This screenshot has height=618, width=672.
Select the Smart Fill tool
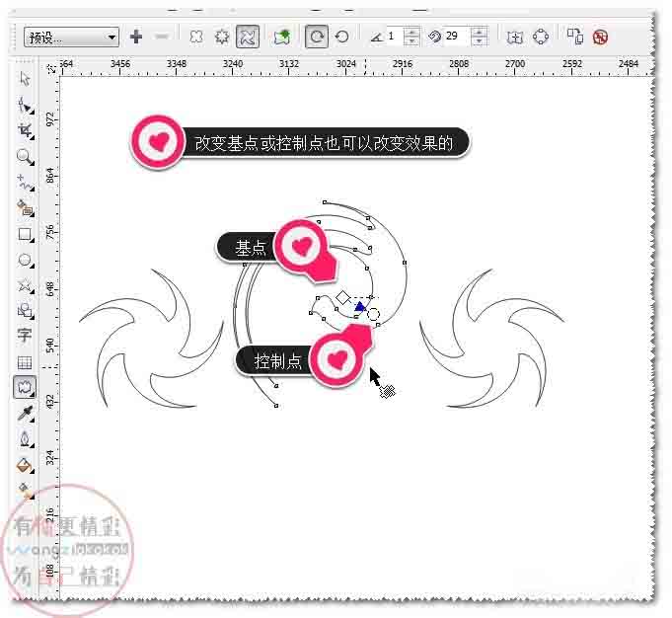(25, 209)
